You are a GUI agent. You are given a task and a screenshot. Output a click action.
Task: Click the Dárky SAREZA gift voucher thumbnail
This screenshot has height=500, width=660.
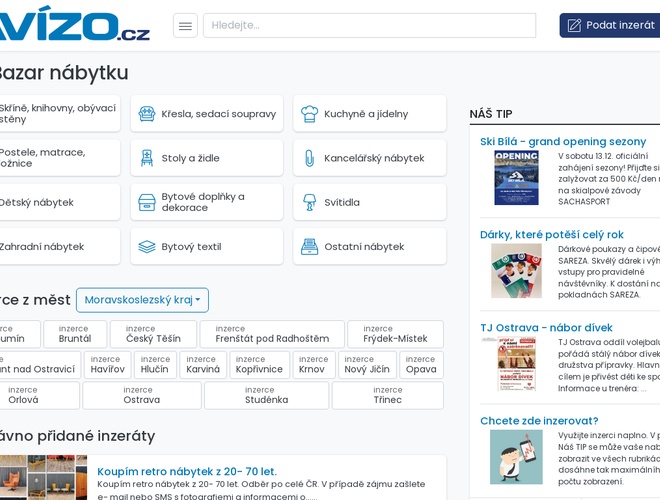(x=516, y=271)
